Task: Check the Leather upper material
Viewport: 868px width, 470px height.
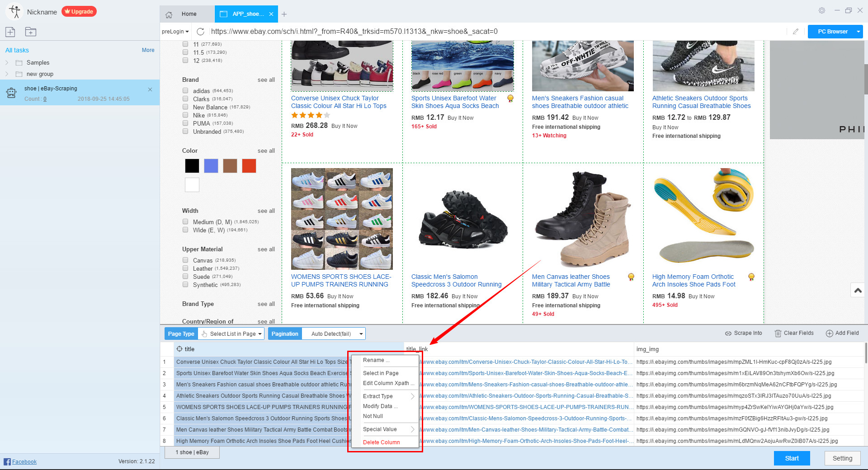Action: pyautogui.click(x=185, y=268)
